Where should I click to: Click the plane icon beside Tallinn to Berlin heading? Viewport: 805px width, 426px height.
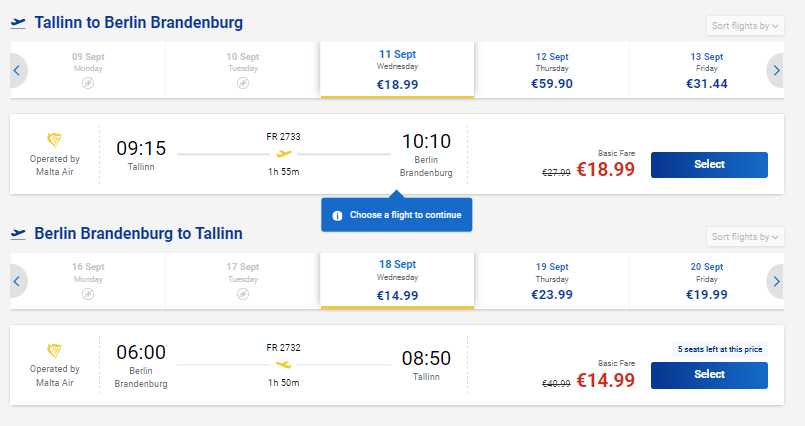[x=18, y=23]
